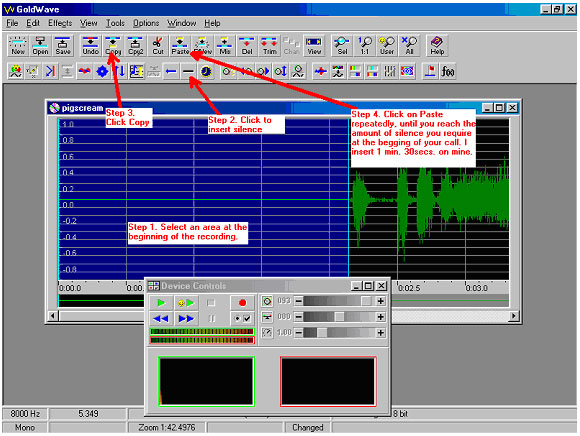The height and width of the screenshot is (436, 580).
Task: Click the speed icon button beside 1.00
Action: click(x=267, y=333)
